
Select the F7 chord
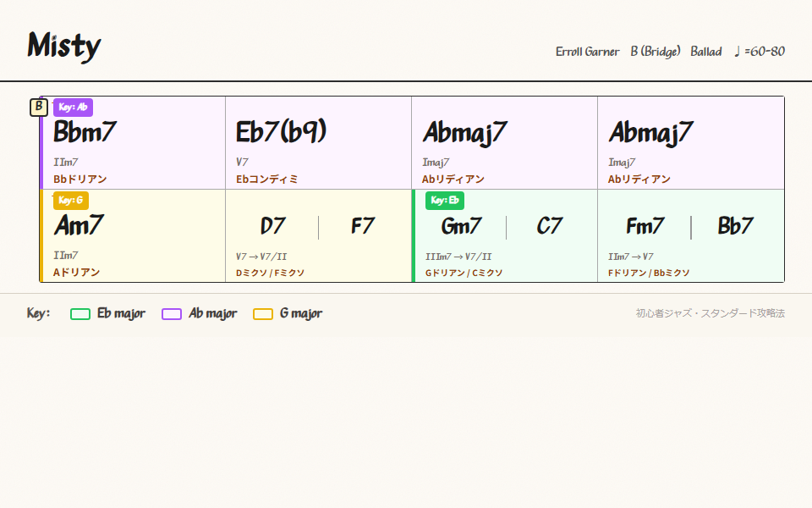pyautogui.click(x=363, y=226)
